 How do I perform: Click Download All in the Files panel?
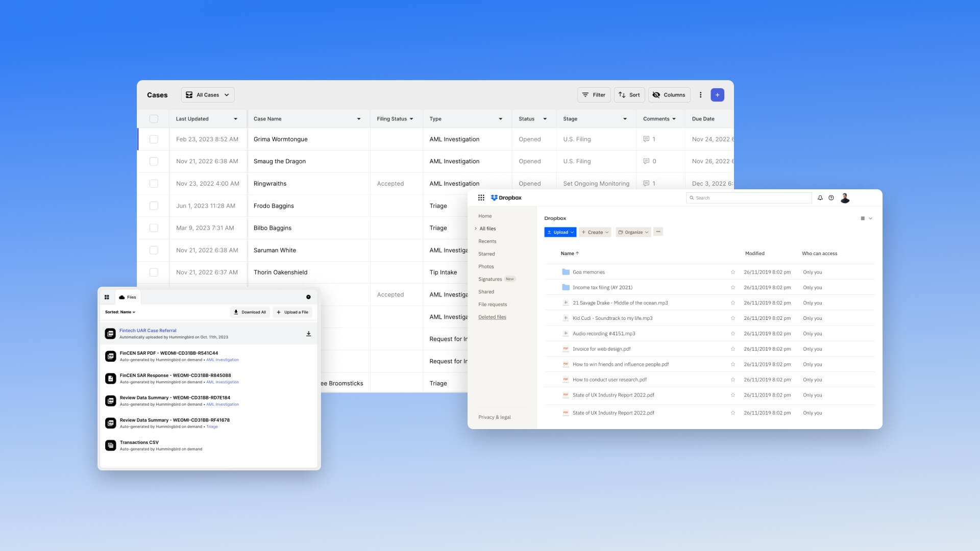click(x=250, y=312)
